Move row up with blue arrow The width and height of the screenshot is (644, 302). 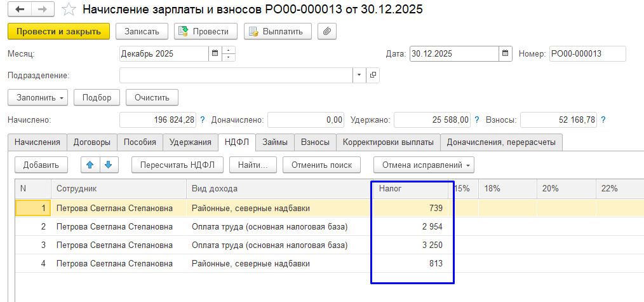(90, 165)
